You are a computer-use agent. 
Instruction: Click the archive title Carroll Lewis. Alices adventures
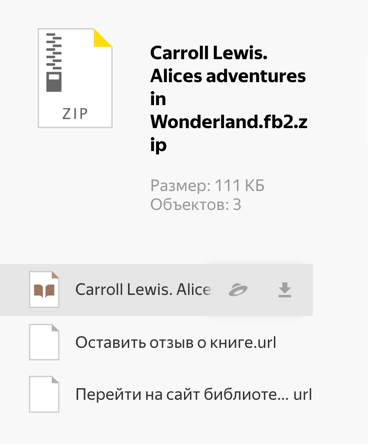[x=228, y=64]
